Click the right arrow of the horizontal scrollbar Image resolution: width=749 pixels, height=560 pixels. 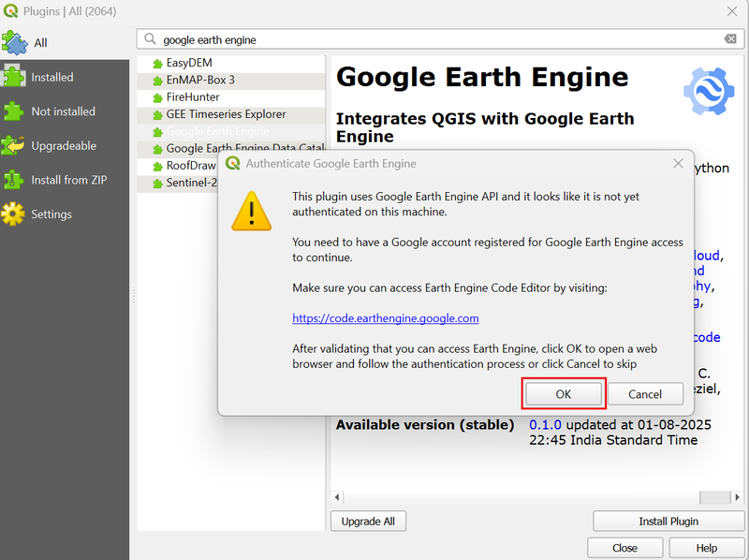point(738,497)
